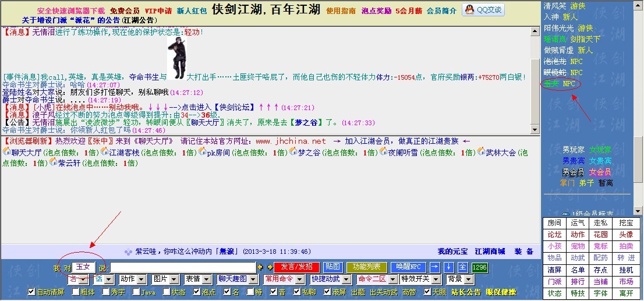Click the fighter character image in chat
This screenshot has height=301, width=644.
pos(177,58)
